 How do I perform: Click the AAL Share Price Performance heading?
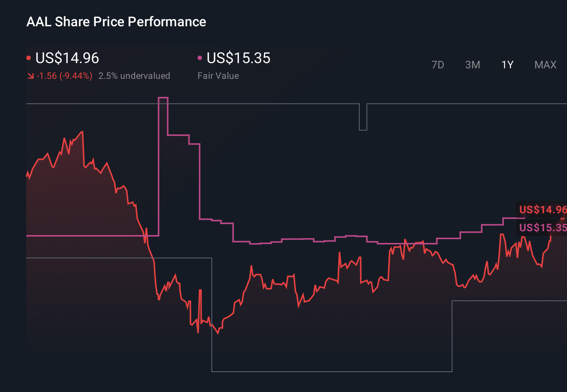click(116, 22)
